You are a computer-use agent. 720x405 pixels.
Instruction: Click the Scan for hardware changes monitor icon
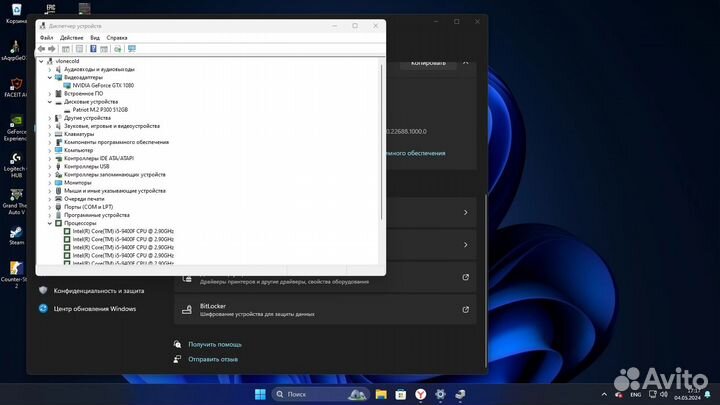(x=132, y=49)
